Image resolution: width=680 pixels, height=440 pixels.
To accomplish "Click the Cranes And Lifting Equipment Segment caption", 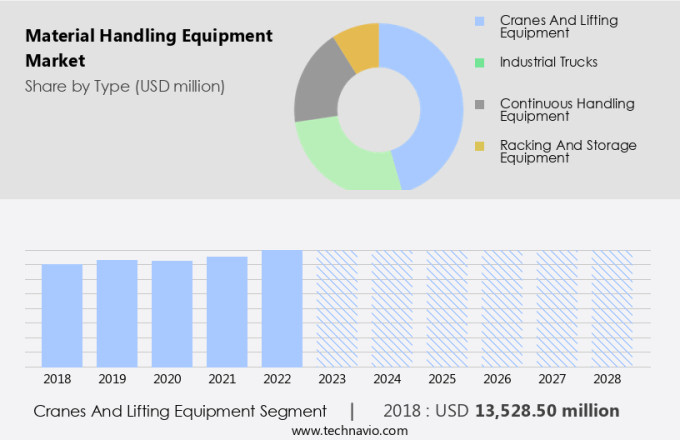I will (x=180, y=411).
